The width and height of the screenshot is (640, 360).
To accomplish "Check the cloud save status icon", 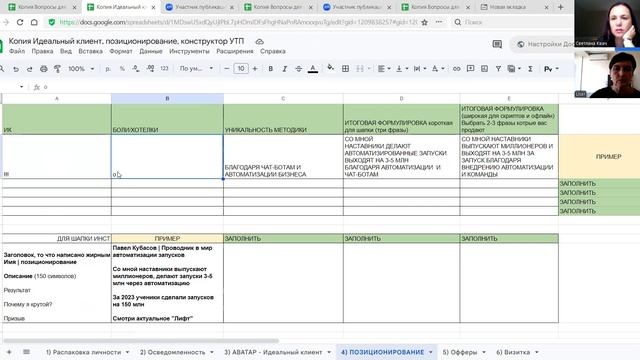I will tap(260, 42).
